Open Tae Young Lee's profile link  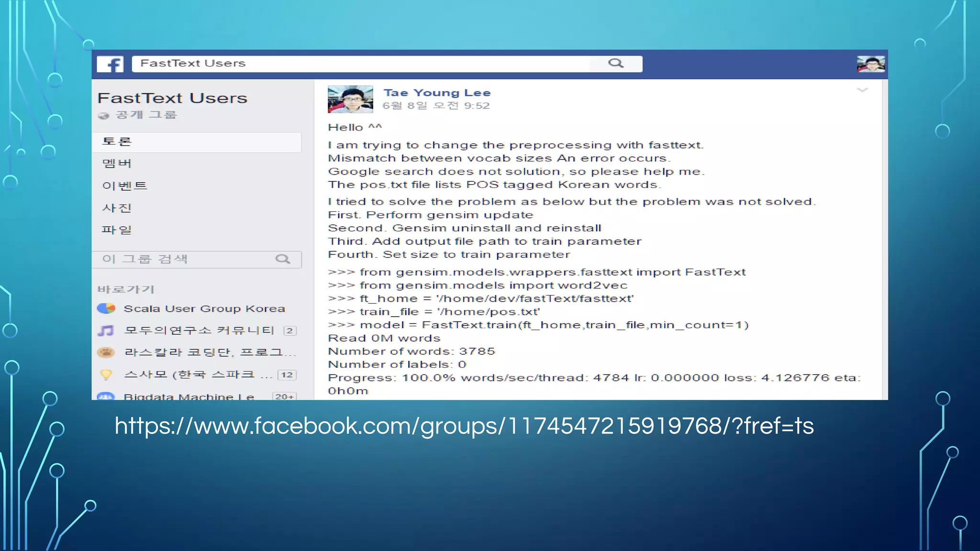pos(436,93)
